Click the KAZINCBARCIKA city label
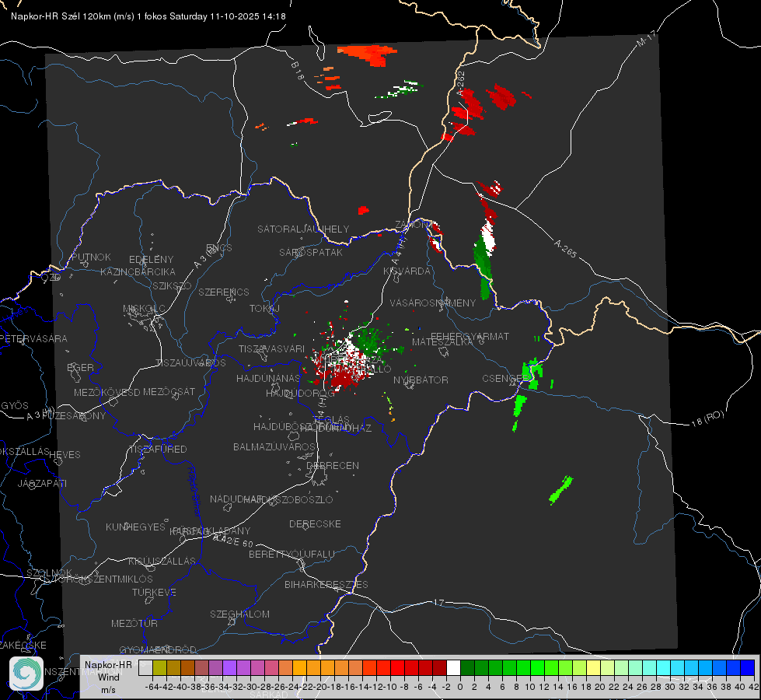Viewport: 761px width, 700px height. tap(138, 271)
